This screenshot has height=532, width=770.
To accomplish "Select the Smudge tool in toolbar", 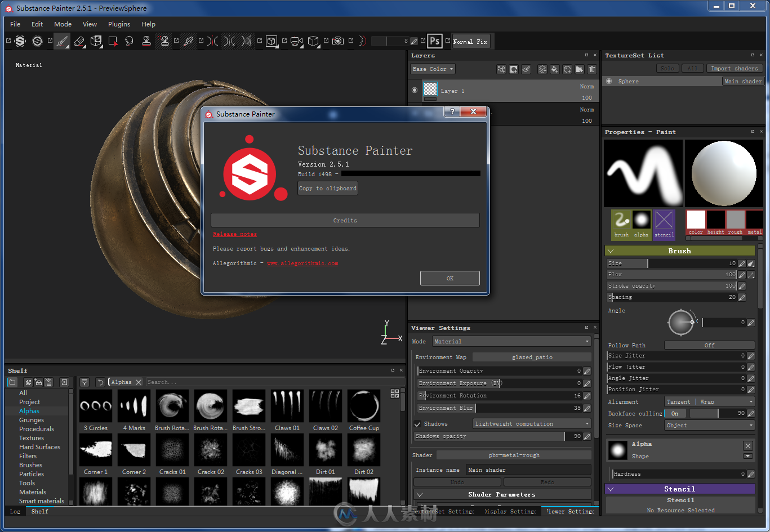I will (130, 41).
